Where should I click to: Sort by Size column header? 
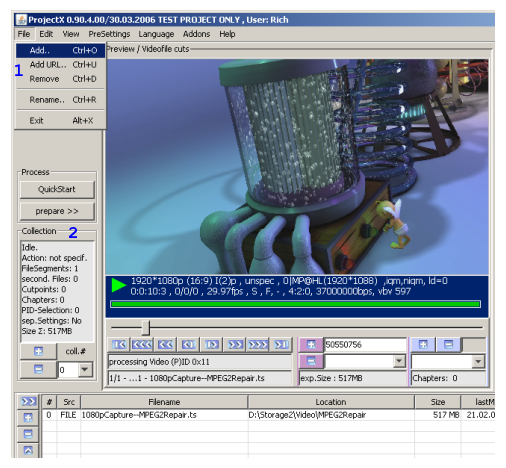[x=438, y=402]
